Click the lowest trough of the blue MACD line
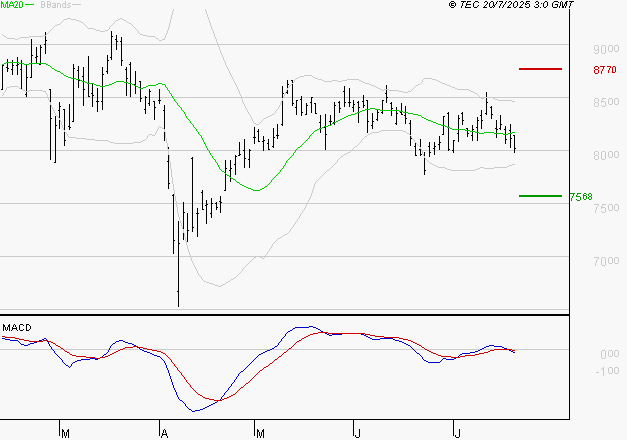The width and height of the screenshot is (627, 440). tap(194, 411)
